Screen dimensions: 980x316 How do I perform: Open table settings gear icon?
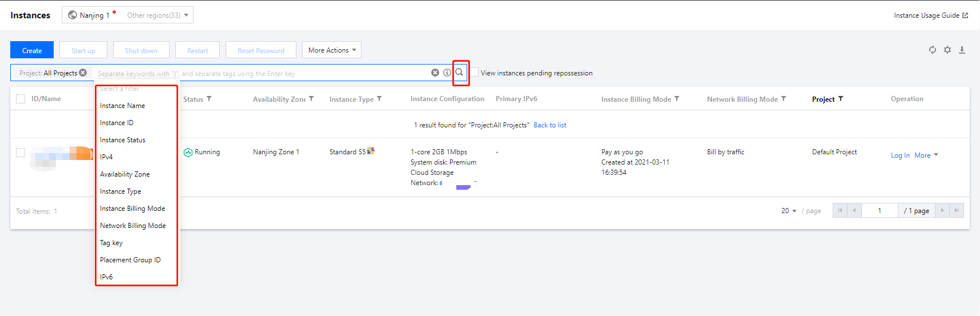[x=947, y=50]
